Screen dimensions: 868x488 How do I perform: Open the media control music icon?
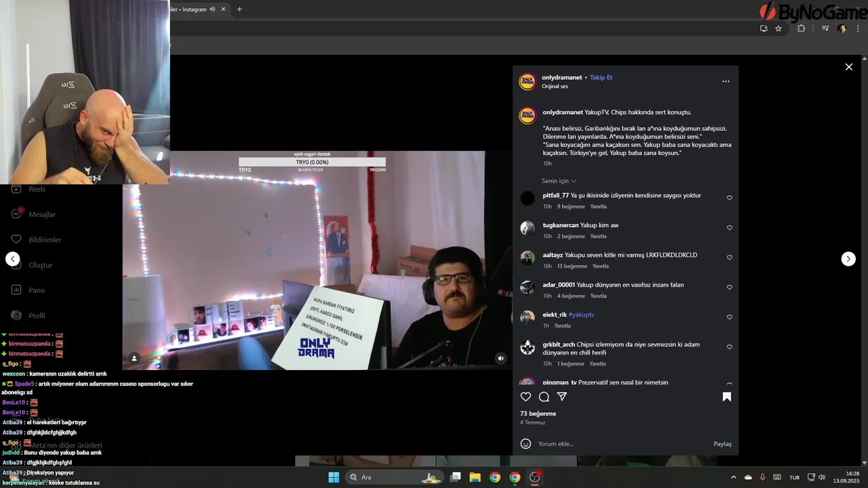tap(825, 28)
